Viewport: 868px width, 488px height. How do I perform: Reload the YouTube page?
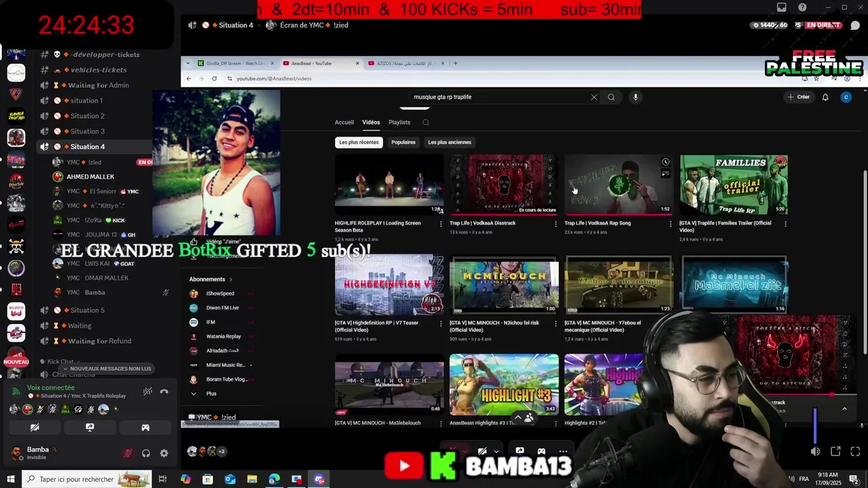point(214,79)
